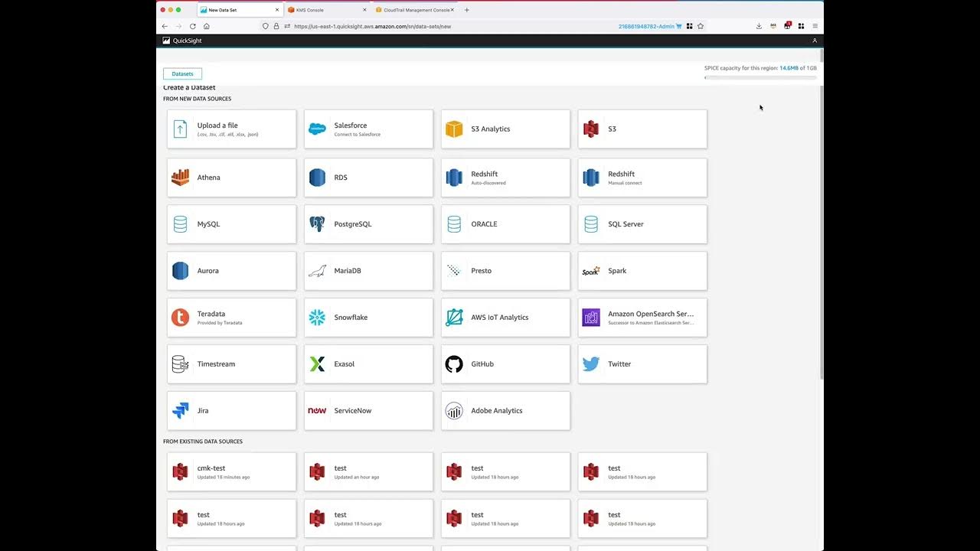Pick the GitHub data source
This screenshot has width=980, height=551.
click(x=505, y=364)
